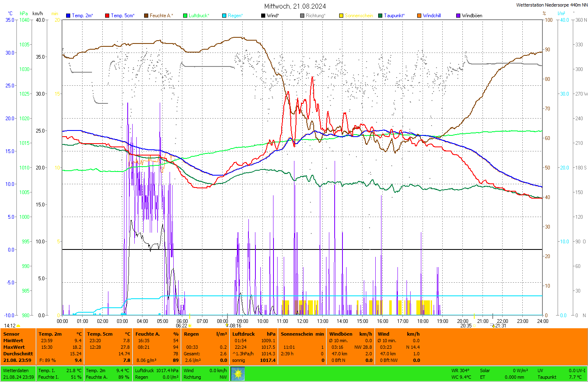Click the sunny weather icon

[238, 373]
